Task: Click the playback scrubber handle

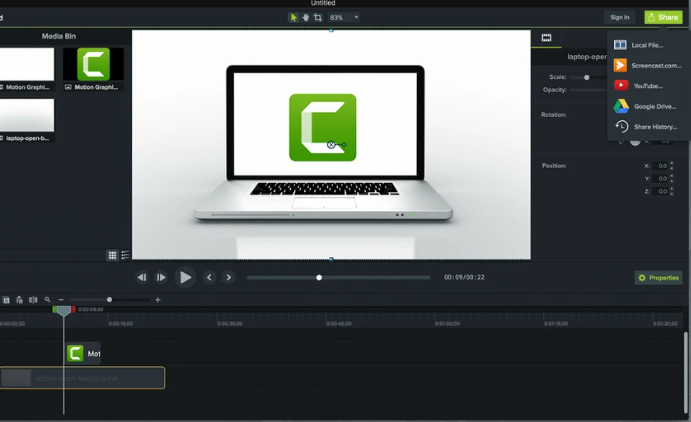Action: 319,278
